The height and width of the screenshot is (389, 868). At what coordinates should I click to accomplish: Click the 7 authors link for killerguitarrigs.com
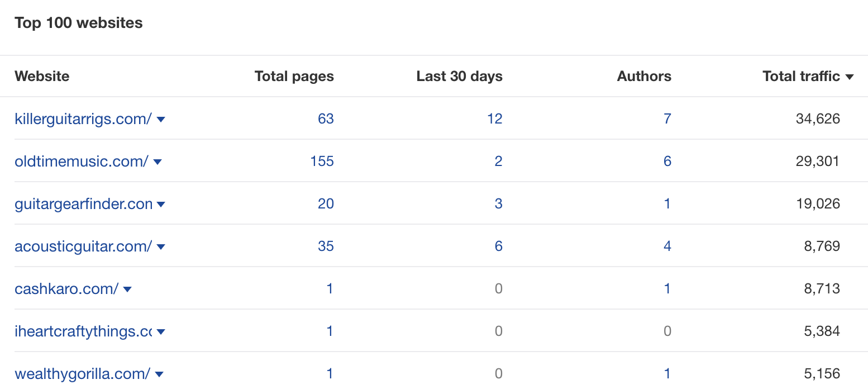(667, 119)
